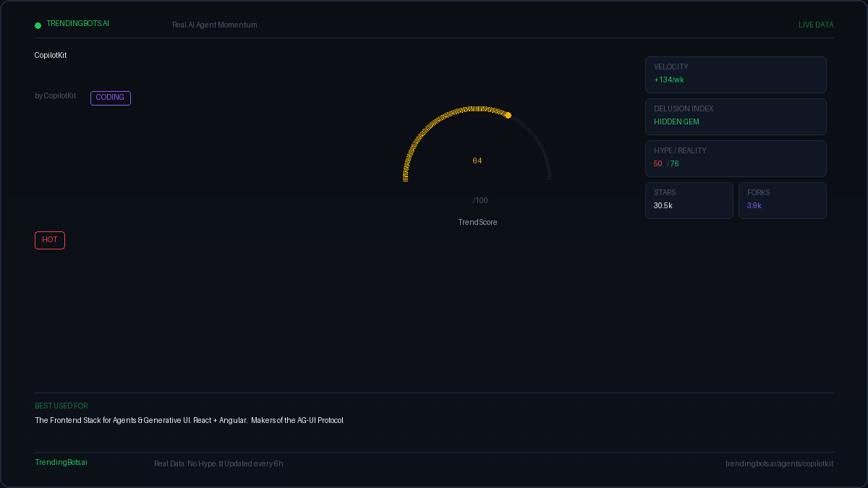Click the 'Real AI Agent Momentum' tagline
Viewport: 868px width, 488px height.
point(215,25)
